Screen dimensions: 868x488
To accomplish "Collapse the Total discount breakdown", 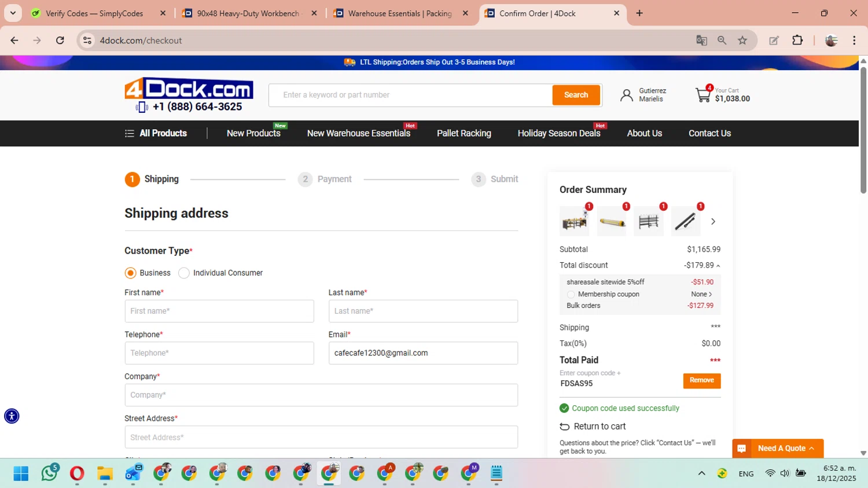I will pyautogui.click(x=718, y=266).
